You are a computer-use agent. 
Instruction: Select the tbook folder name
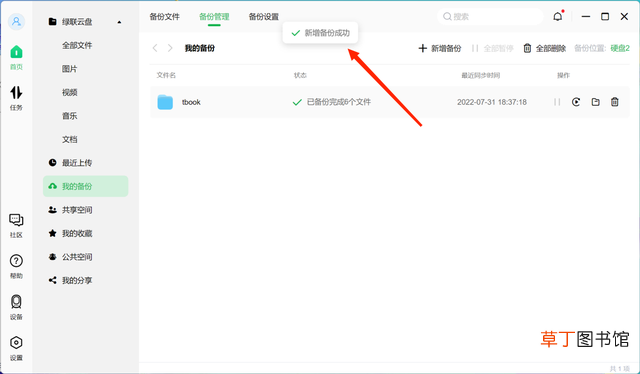point(191,102)
